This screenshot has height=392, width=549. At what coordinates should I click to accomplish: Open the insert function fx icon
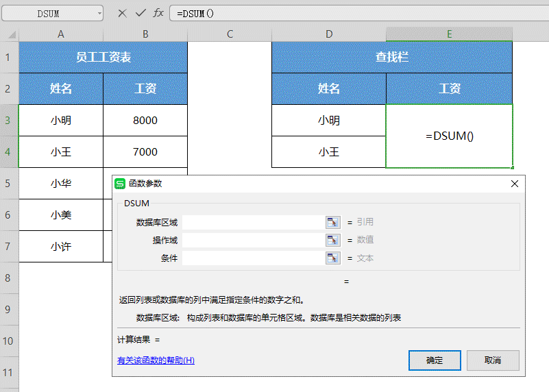point(158,13)
